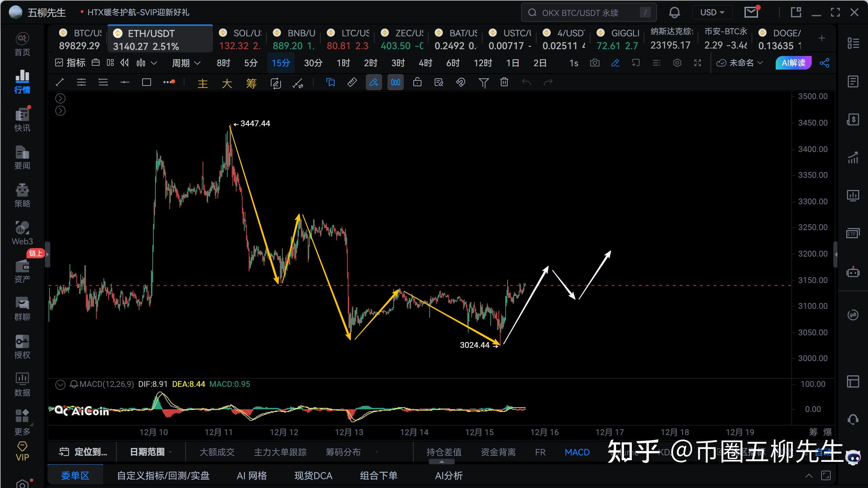Open the ruler measurement tool
Viewport: 868px width, 488px height.
point(352,82)
